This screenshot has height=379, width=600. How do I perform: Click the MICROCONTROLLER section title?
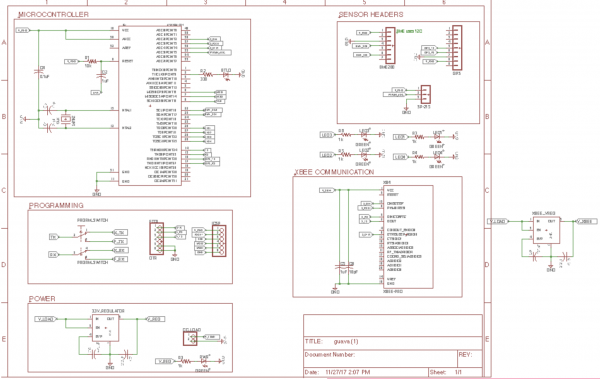(54, 15)
